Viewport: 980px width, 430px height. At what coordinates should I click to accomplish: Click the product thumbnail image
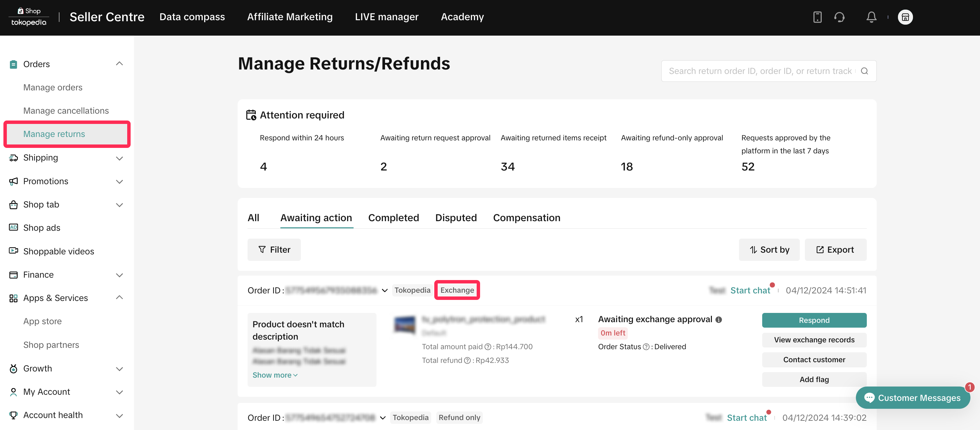tap(405, 325)
